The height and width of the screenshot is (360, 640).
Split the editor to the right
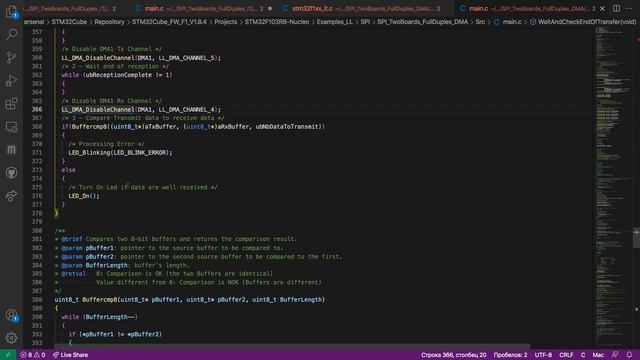tap(616, 8)
